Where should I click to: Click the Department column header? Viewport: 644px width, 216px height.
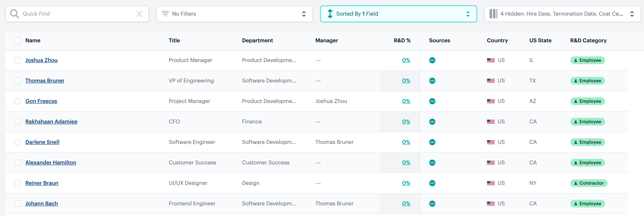point(257,40)
